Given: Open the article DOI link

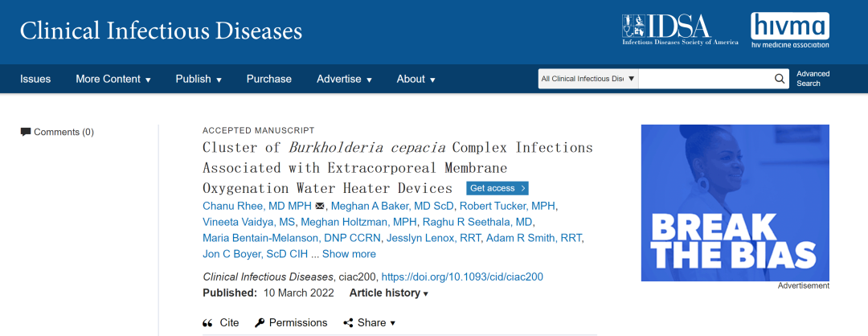Looking at the screenshot, I should (462, 277).
